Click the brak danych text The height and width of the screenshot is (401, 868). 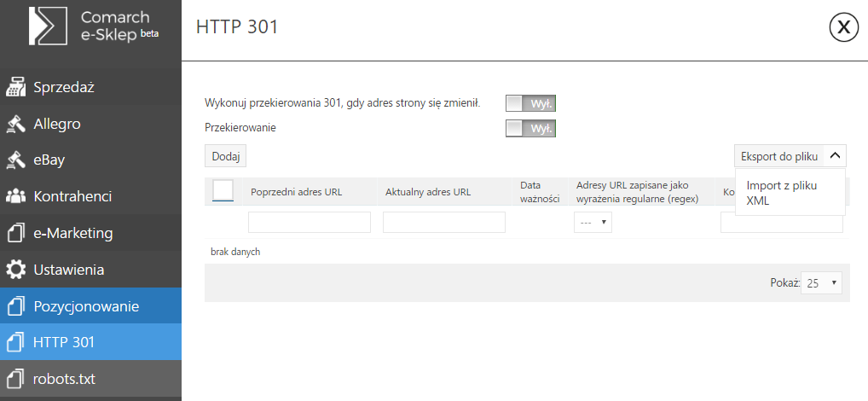coord(235,252)
